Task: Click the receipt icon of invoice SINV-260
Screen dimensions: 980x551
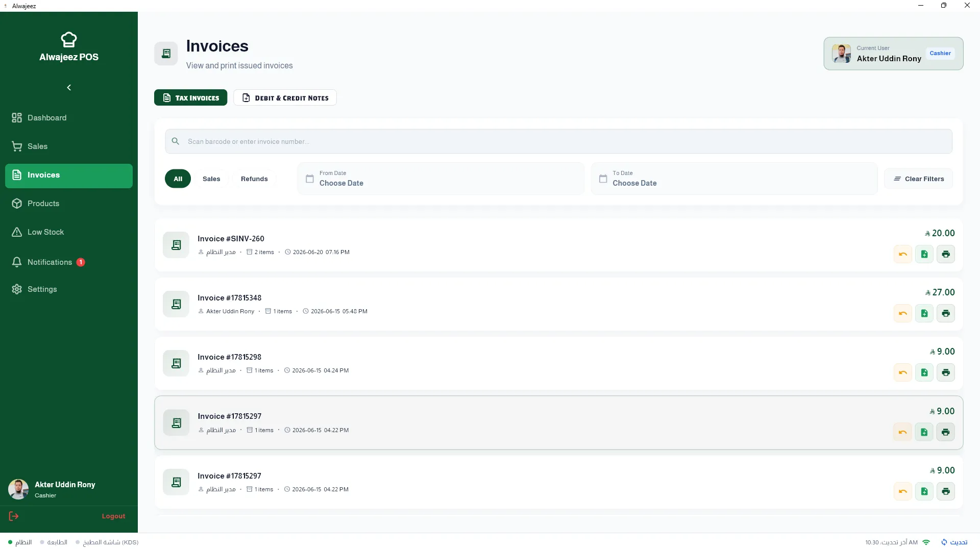Action: [x=176, y=245]
